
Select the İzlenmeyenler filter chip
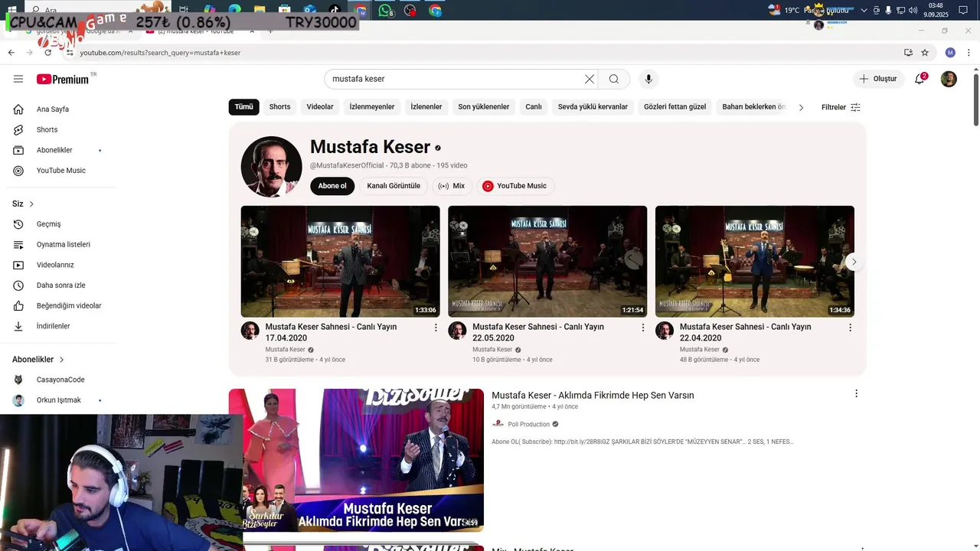coord(372,107)
